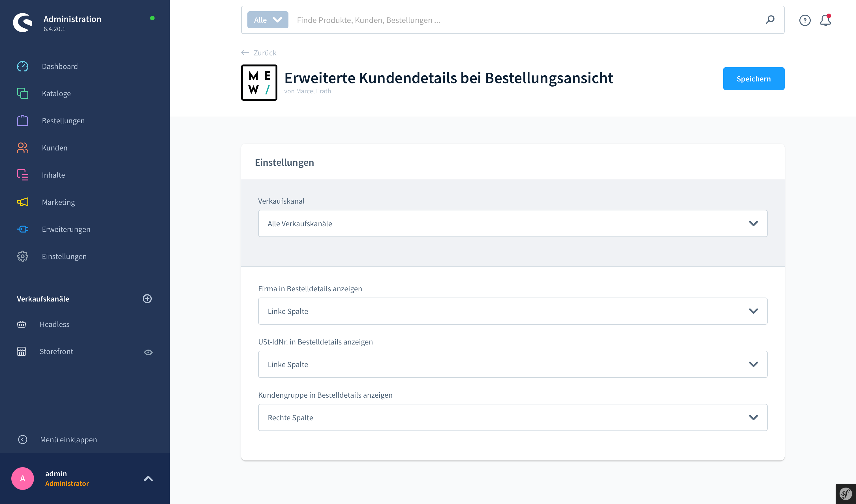Screen dimensions: 856x504
Task: Select Headless under Verkaufskanäle menu
Action: pyautogui.click(x=55, y=324)
